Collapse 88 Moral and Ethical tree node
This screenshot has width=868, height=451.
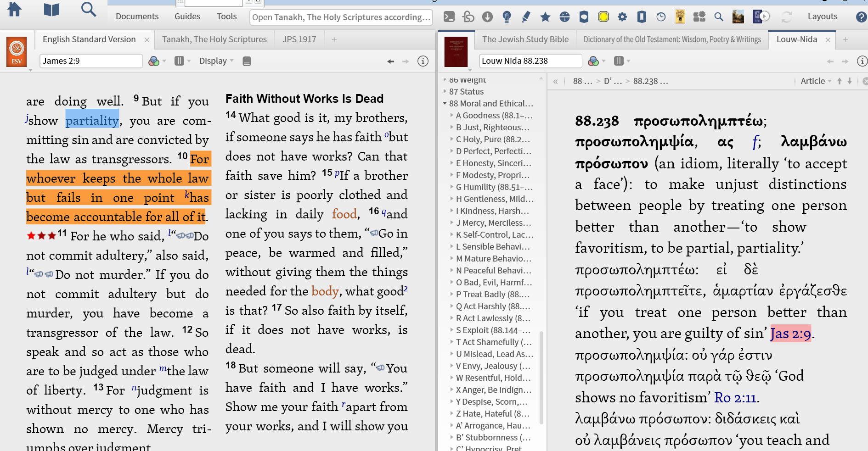pyautogui.click(x=445, y=103)
